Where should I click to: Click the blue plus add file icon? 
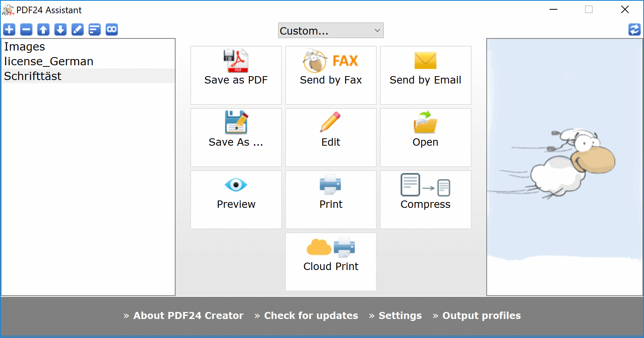pyautogui.click(x=9, y=30)
